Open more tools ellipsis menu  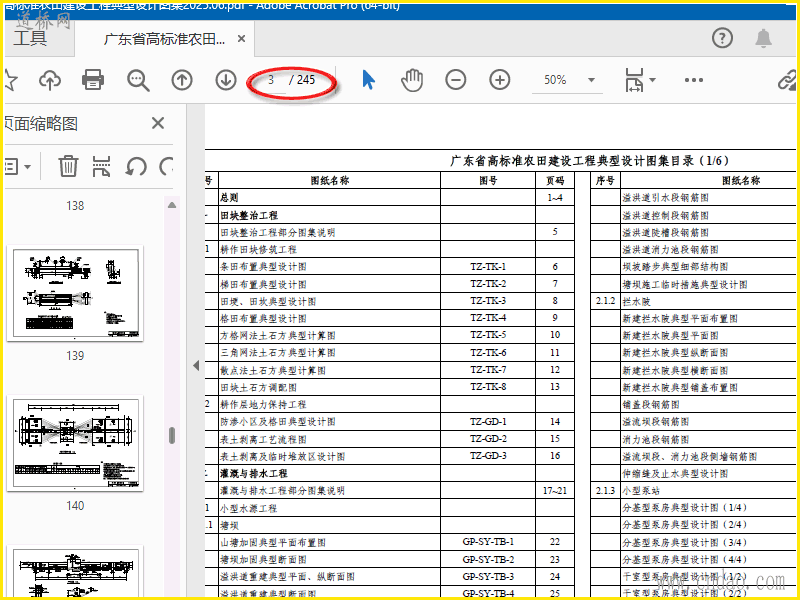click(x=694, y=80)
